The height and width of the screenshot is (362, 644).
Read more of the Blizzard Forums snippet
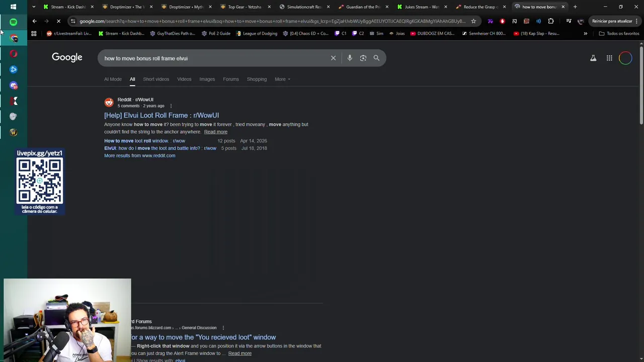tap(239, 353)
